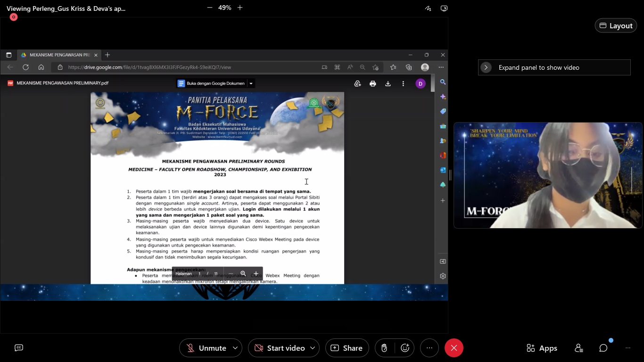Show the participants list
Image resolution: width=644 pixels, height=362 pixels.
[x=579, y=348]
